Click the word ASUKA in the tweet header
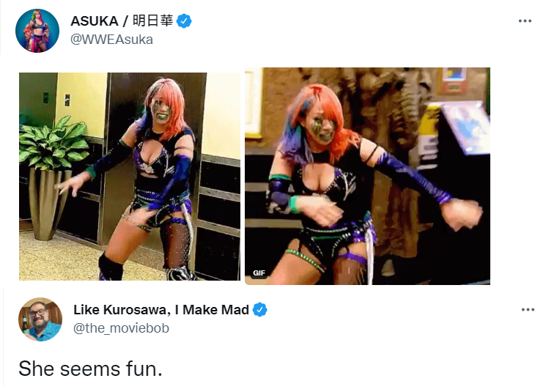The width and height of the screenshot is (546, 392). (95, 21)
